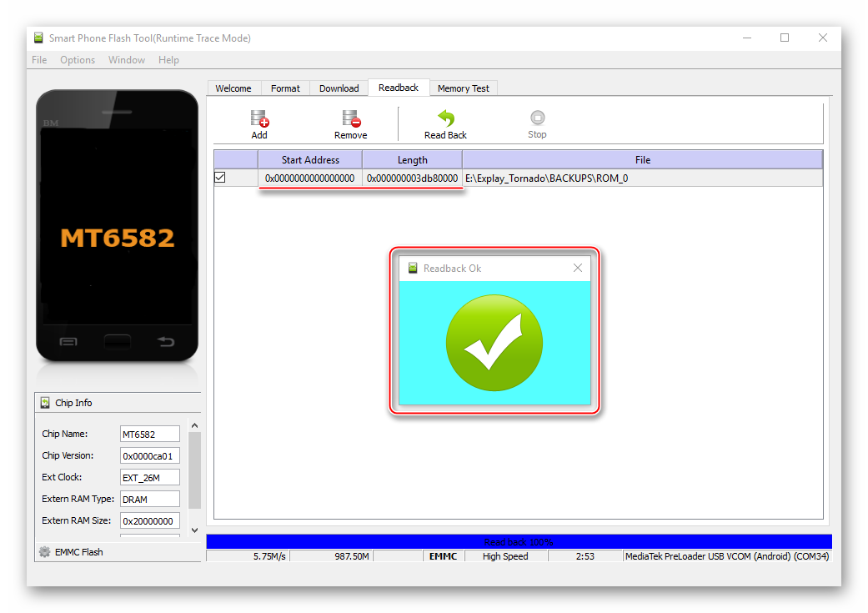Click the Add readback entry icon
This screenshot has width=868, height=613.
pos(259,118)
